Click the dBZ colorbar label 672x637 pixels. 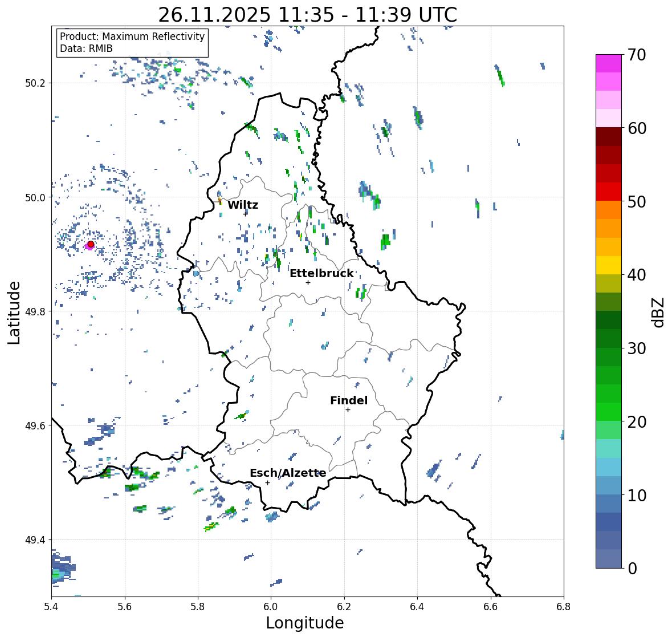coord(659,313)
